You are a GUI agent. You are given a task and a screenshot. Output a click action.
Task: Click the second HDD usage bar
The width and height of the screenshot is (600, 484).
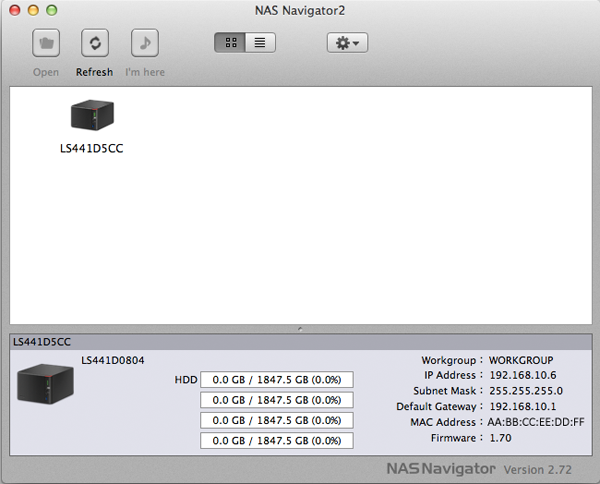click(x=277, y=400)
